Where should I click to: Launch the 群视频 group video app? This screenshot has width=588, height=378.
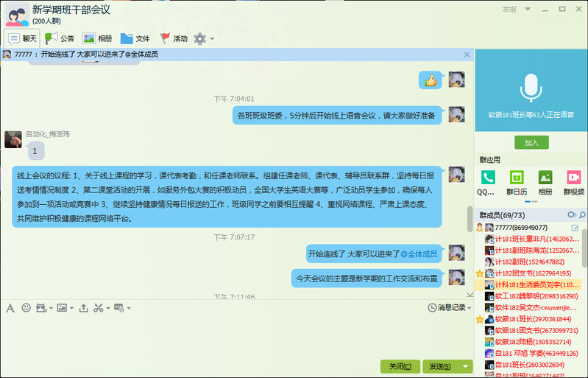(573, 182)
